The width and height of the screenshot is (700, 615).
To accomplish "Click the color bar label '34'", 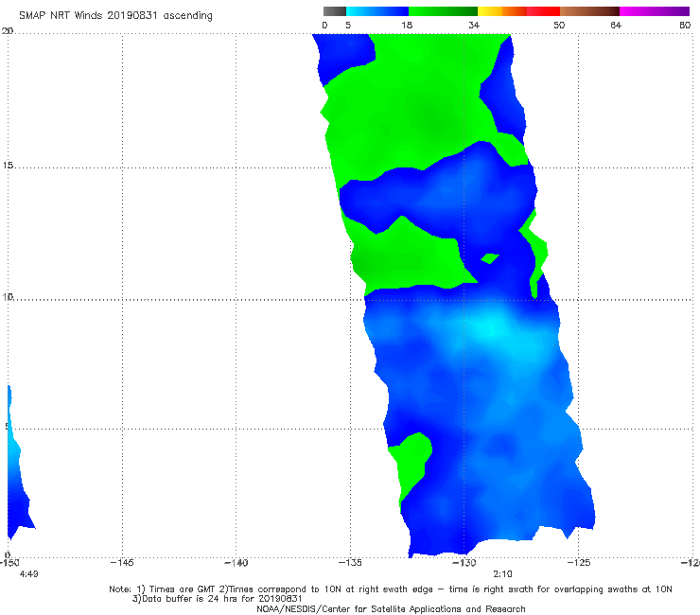I will click(x=474, y=25).
